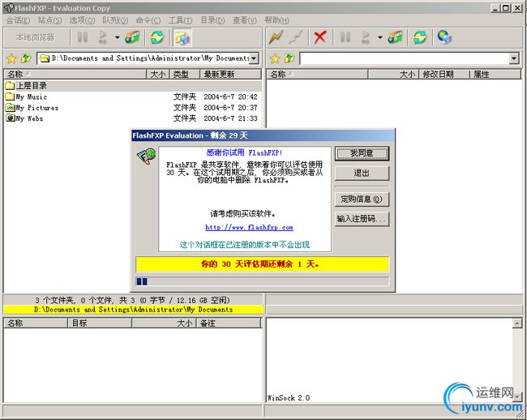Select the 上层目录 parent folder row
This screenshot has width=527, height=420.
(x=133, y=86)
